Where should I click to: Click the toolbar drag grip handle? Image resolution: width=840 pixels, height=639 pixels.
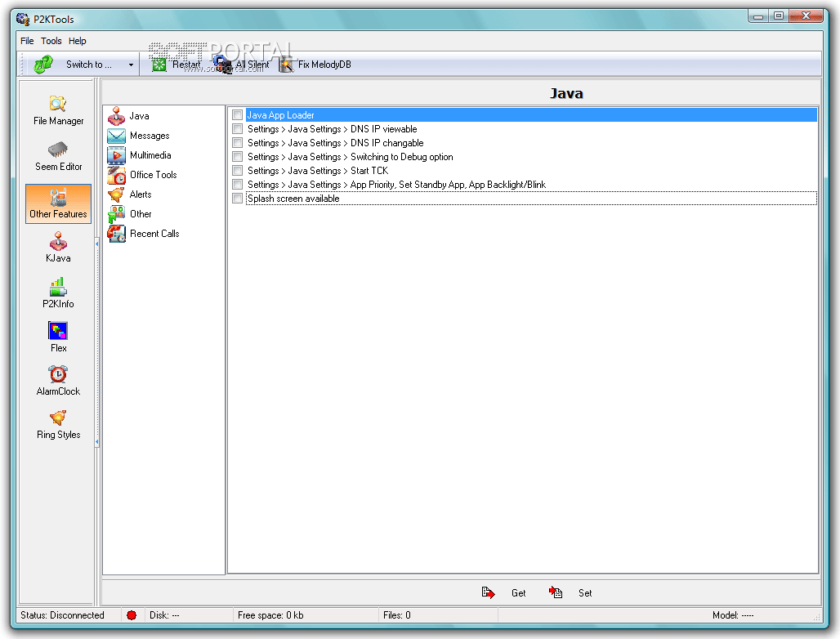click(x=23, y=65)
